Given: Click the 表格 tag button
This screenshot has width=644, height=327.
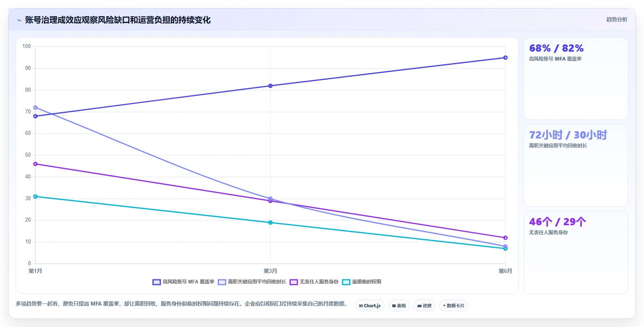Looking at the screenshot, I should [399, 306].
